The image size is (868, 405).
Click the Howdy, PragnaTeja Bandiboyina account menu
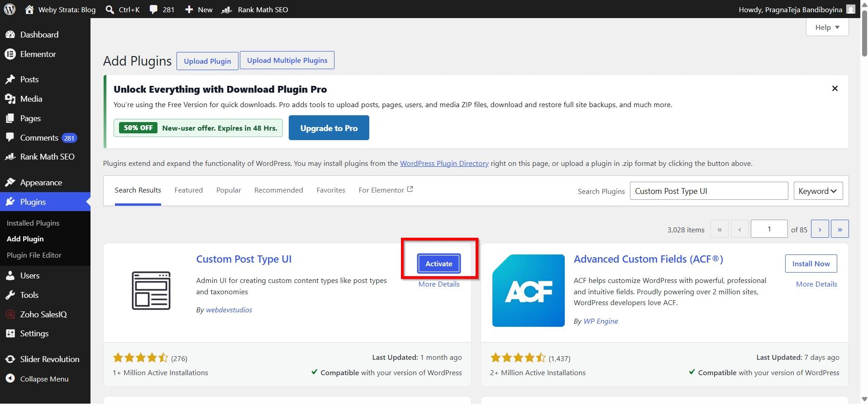[796, 9]
